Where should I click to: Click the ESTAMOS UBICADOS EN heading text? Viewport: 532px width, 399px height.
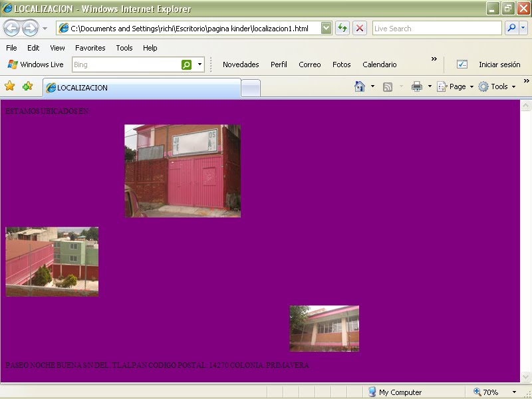pos(47,111)
